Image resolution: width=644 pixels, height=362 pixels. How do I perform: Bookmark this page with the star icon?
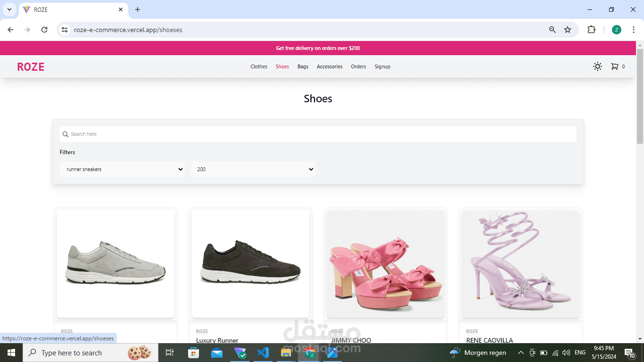point(568,30)
